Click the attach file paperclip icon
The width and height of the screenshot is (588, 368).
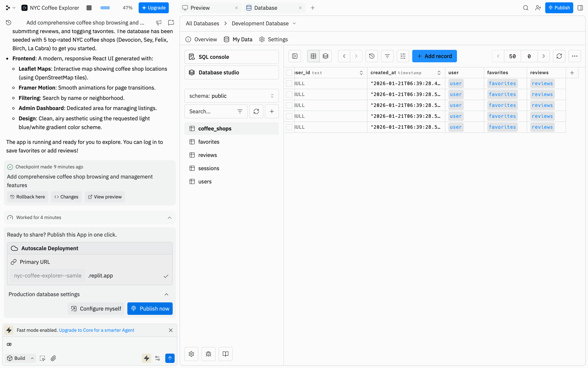(x=53, y=358)
